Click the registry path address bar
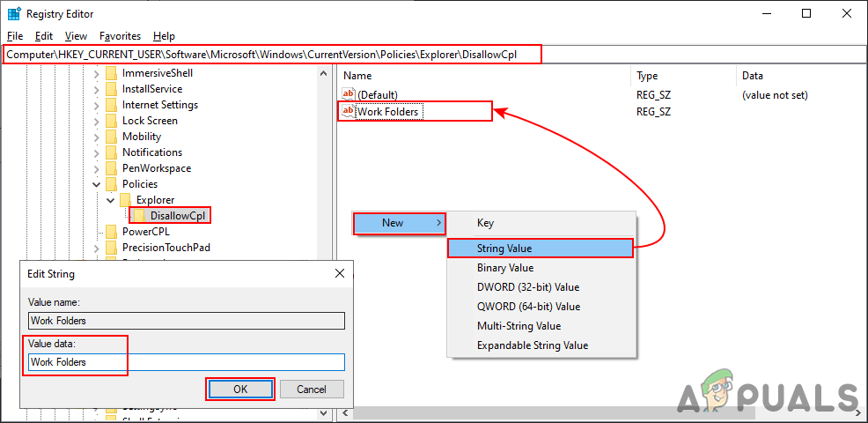Screen dimensions: 868x423 point(433,55)
